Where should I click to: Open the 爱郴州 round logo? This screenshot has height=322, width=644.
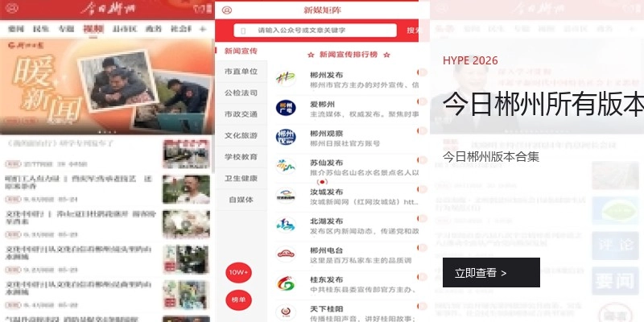(x=286, y=108)
